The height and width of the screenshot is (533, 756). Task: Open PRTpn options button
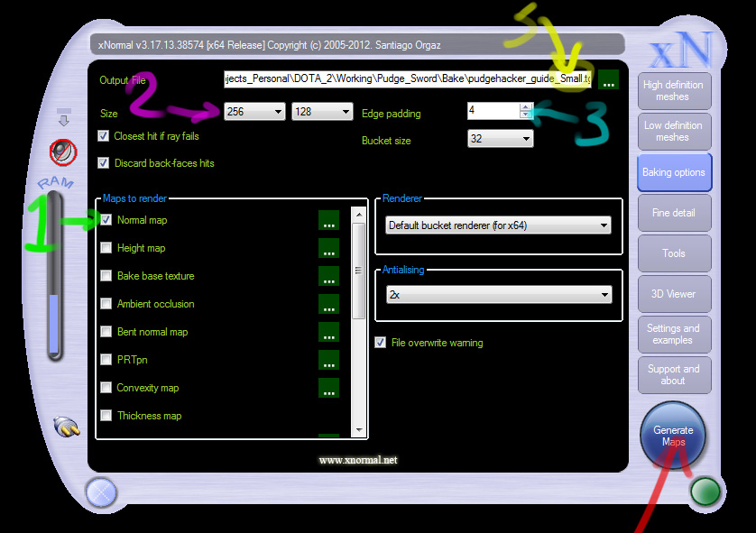click(x=328, y=360)
